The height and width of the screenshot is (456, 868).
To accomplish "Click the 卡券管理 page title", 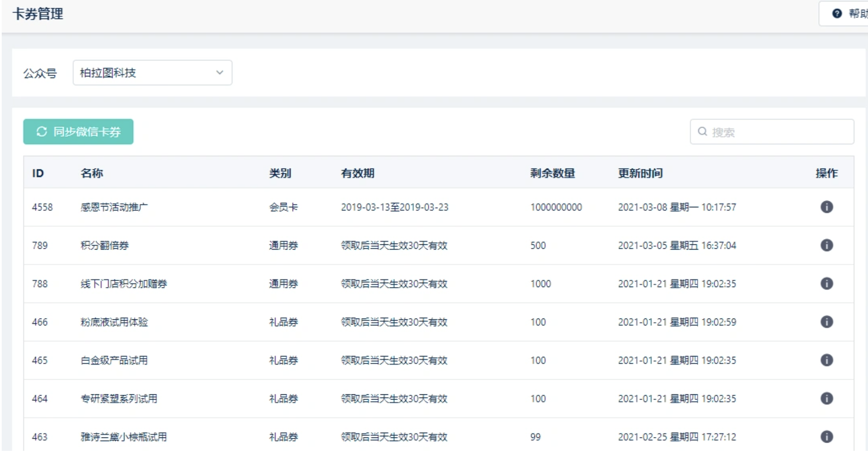I will pos(38,14).
